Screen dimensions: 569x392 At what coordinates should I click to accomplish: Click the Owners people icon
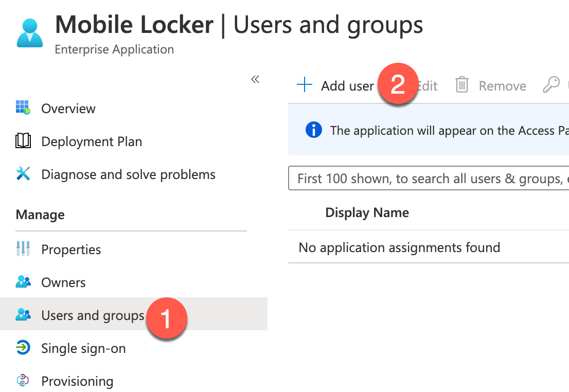pos(23,281)
